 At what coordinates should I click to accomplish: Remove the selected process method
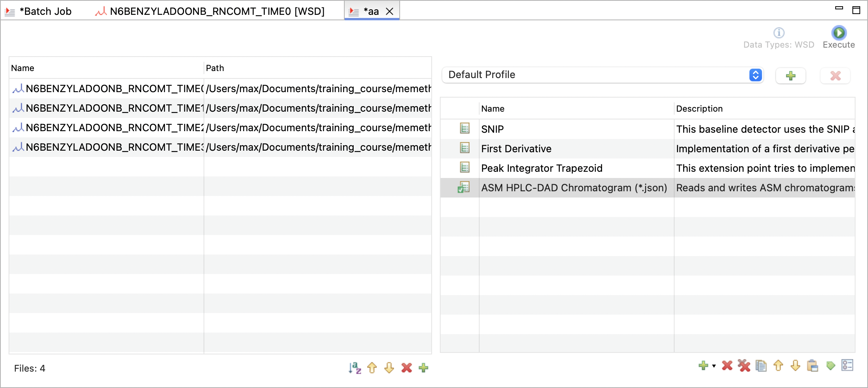(x=727, y=366)
